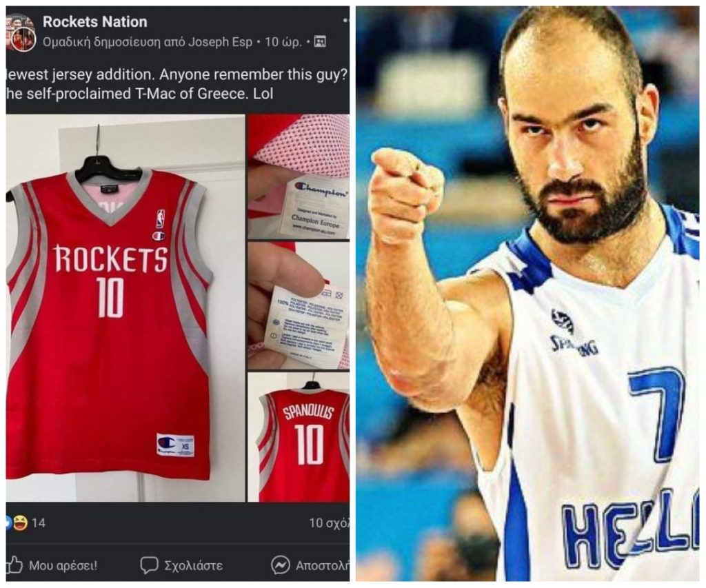Open the Rockets Nation group avatar

pyautogui.click(x=21, y=32)
